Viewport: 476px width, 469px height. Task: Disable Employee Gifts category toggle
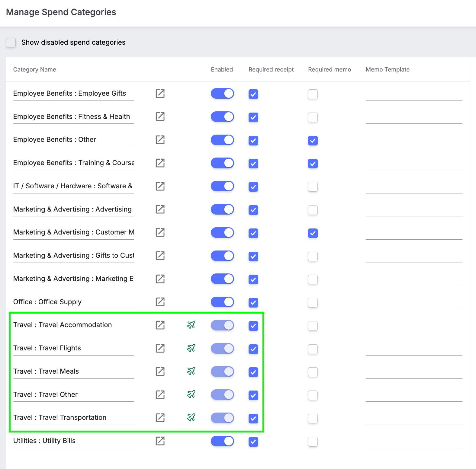pos(222,94)
